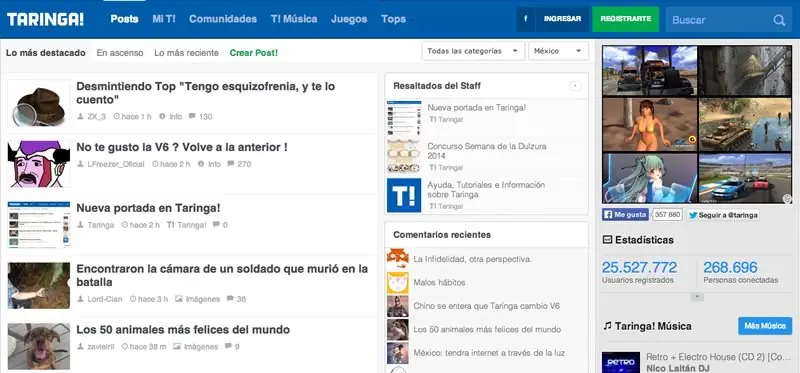
Task: Open the México country dropdown
Action: pyautogui.click(x=558, y=51)
